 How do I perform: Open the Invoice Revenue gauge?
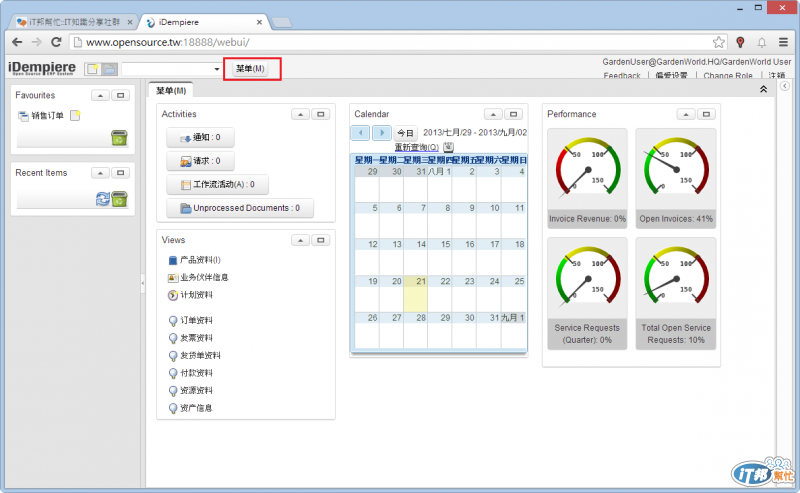click(x=587, y=178)
